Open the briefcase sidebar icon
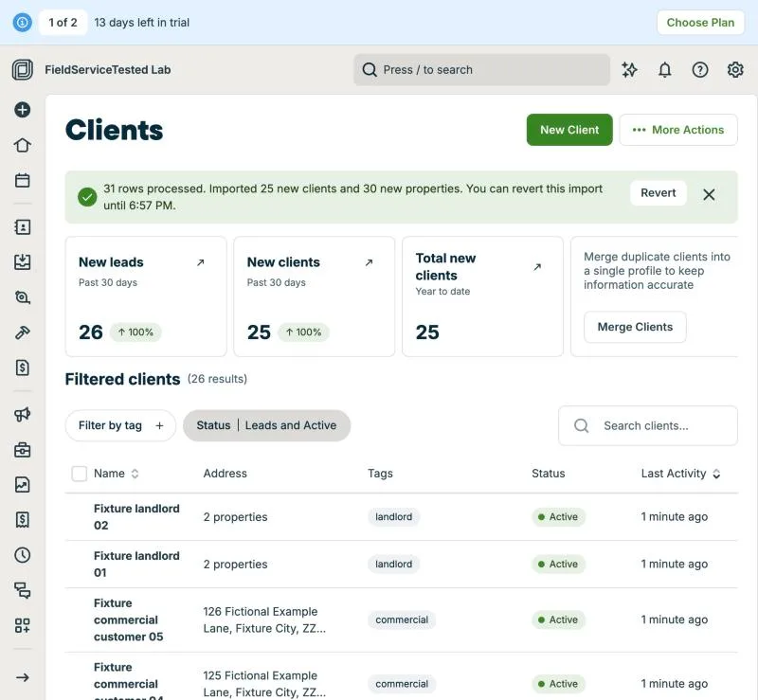The width and height of the screenshot is (758, 700). (x=22, y=450)
